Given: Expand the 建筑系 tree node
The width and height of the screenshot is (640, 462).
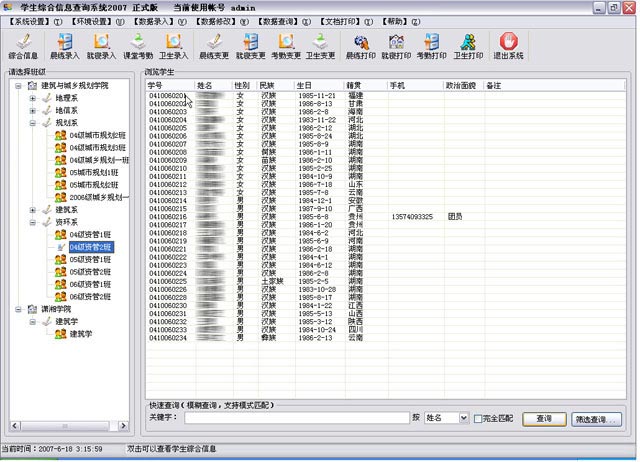Looking at the screenshot, I should point(33,210).
